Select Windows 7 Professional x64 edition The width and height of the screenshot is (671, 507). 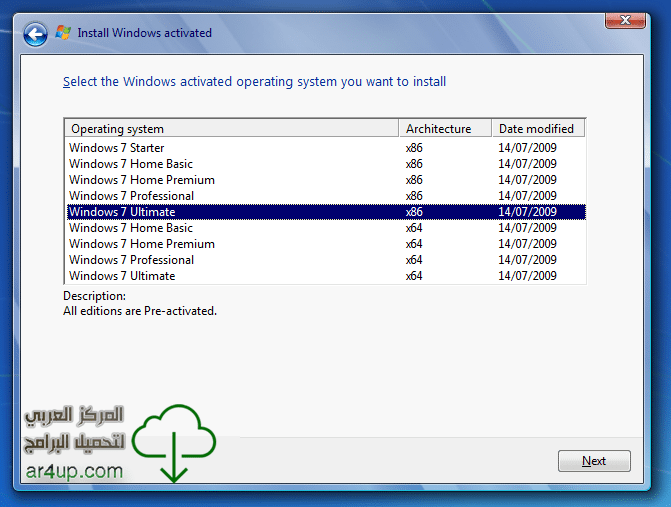point(326,260)
